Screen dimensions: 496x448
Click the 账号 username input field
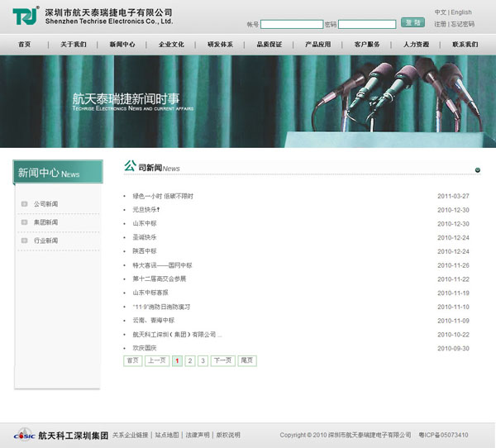291,25
